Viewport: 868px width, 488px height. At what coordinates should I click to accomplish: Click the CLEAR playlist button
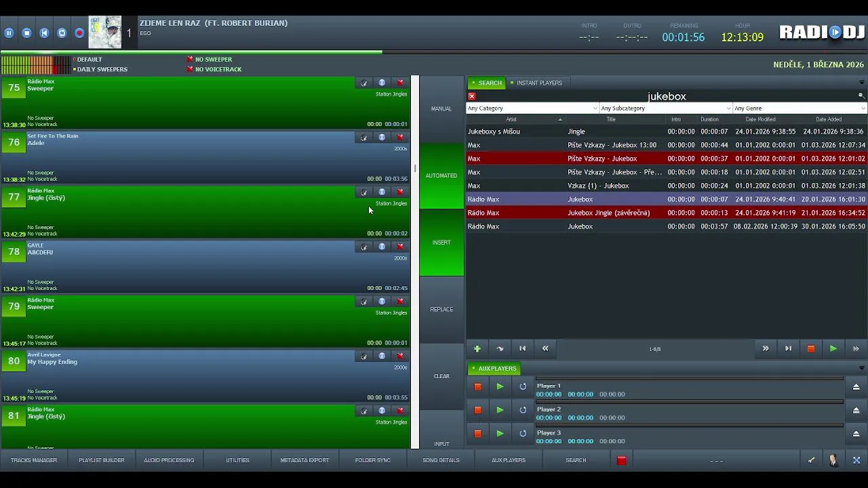point(441,376)
